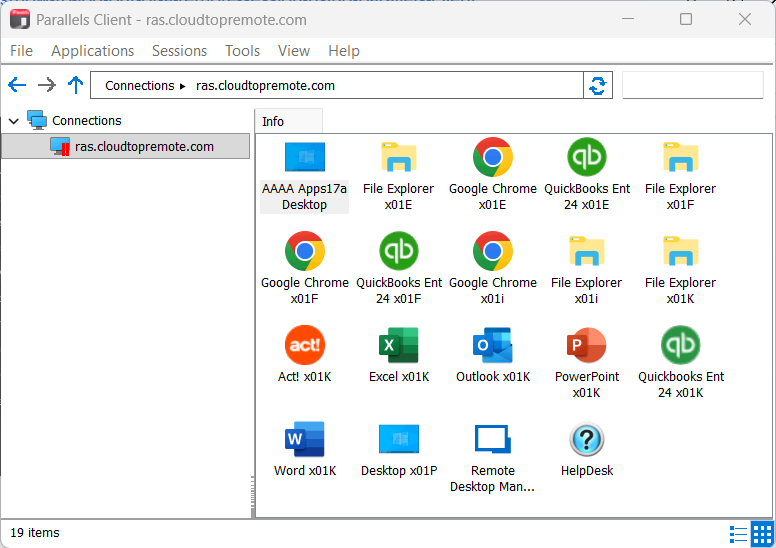Click the search box field

(694, 86)
